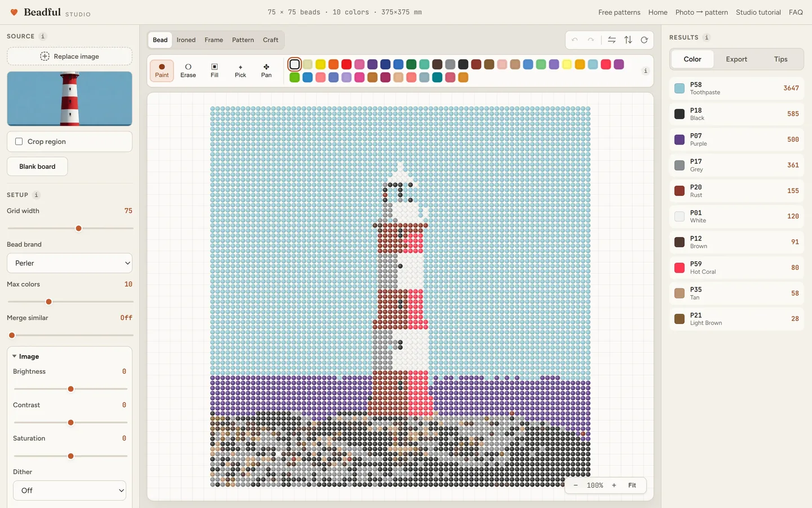Zoom in with the plus icon
The height and width of the screenshot is (508, 812).
(614, 485)
